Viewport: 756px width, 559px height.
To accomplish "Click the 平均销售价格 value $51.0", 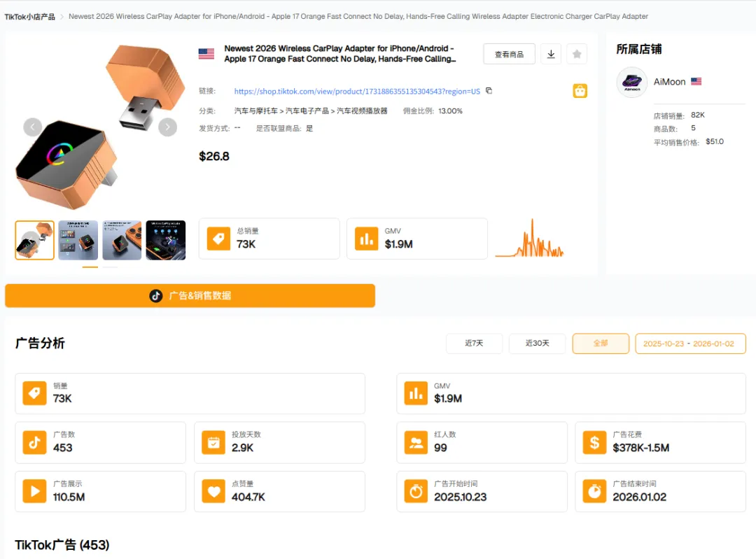I will (x=715, y=141).
